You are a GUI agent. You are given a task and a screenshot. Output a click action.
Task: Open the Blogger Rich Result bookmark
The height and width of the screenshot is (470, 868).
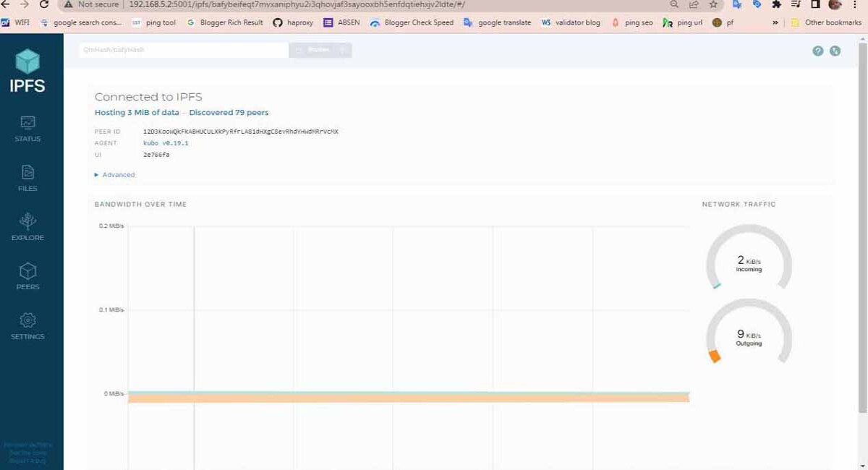tap(225, 22)
